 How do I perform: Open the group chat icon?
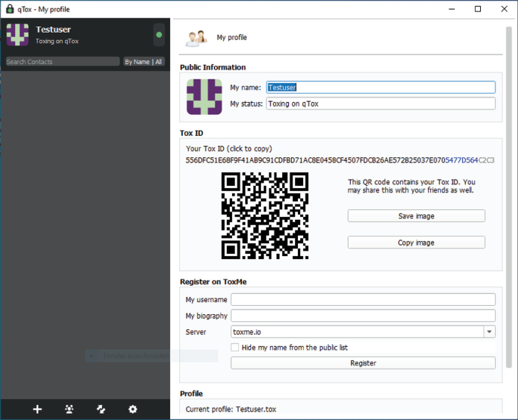[70, 409]
